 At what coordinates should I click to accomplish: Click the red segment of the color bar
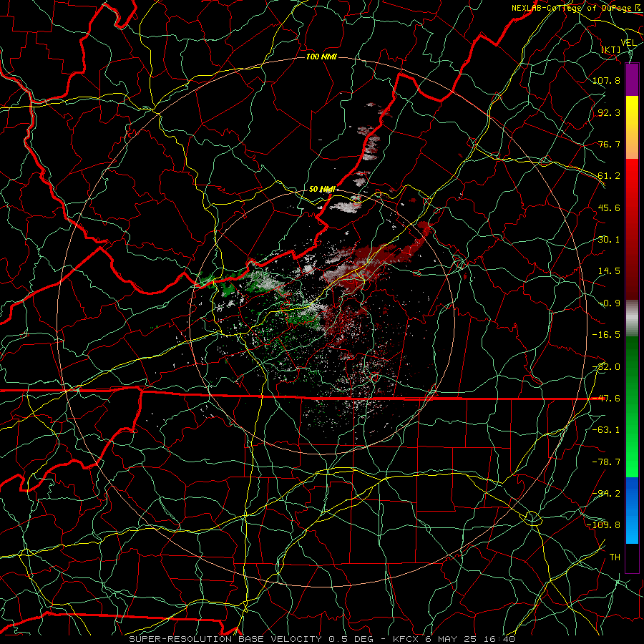tap(632, 229)
